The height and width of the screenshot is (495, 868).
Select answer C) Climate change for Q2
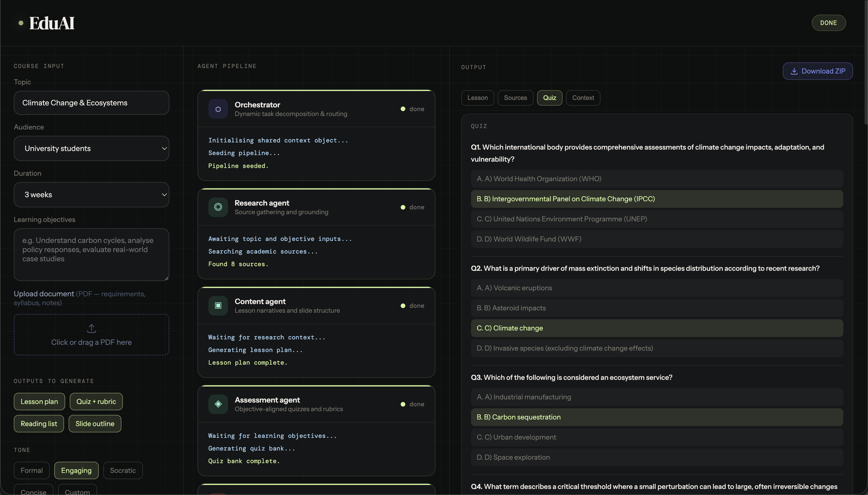657,328
